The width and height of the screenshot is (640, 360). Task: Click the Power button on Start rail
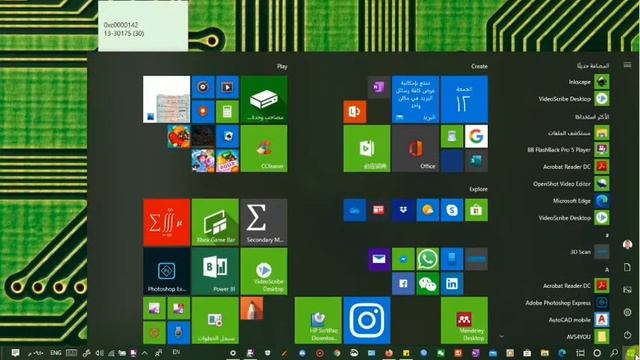628,335
